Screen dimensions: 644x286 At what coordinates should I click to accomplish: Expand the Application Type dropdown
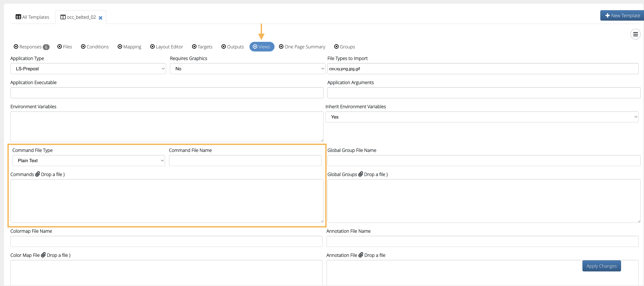[88, 69]
